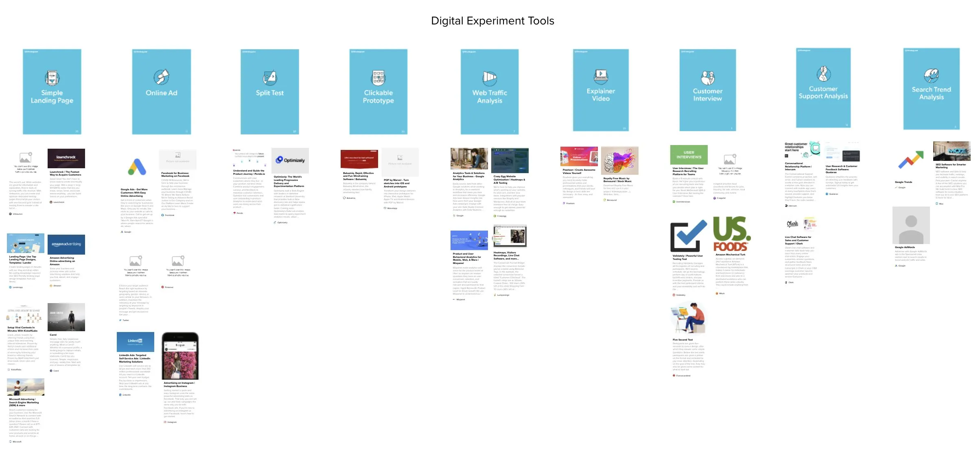Open the Google Trends link
The image size is (980, 453).
pyautogui.click(x=904, y=182)
